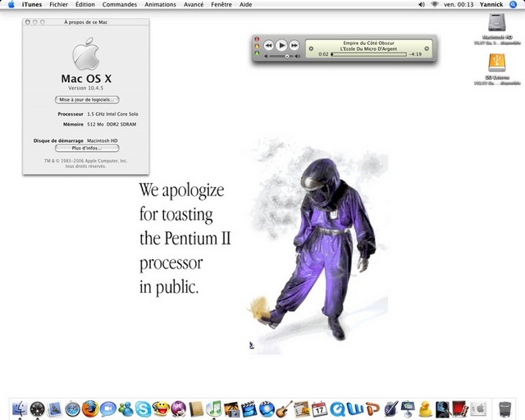Open the Apple menu
The height and width of the screenshot is (420, 525).
pos(11,4)
